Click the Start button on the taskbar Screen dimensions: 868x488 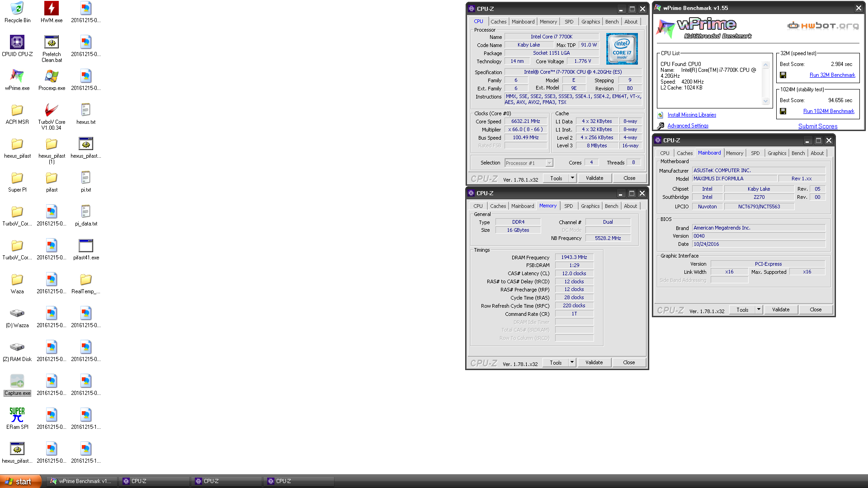(x=21, y=481)
